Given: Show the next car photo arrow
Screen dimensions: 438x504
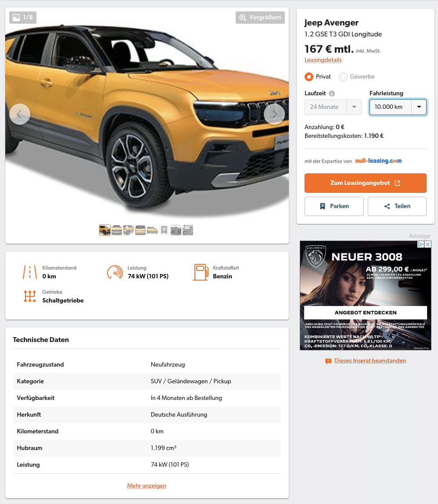Looking at the screenshot, I should pos(274,114).
